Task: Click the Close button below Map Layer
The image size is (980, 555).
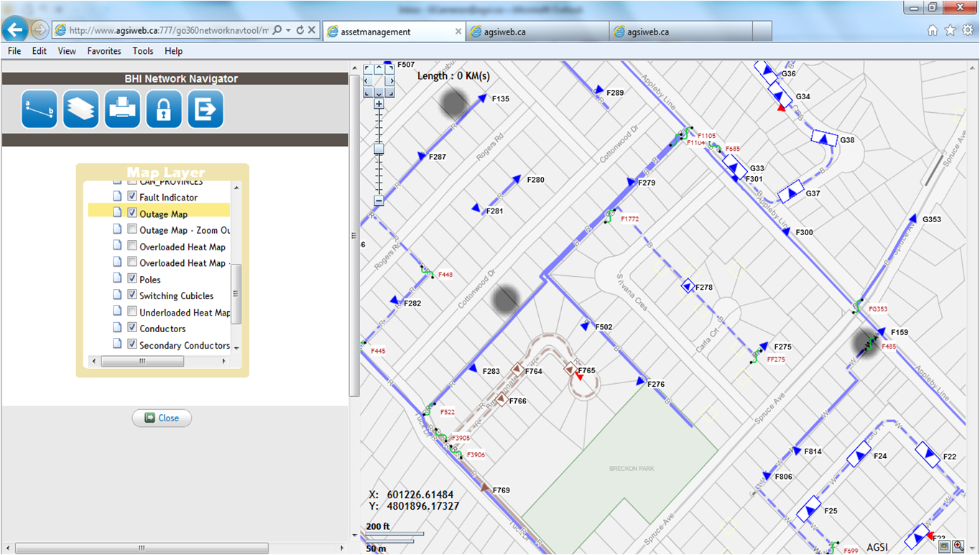Action: point(162,418)
